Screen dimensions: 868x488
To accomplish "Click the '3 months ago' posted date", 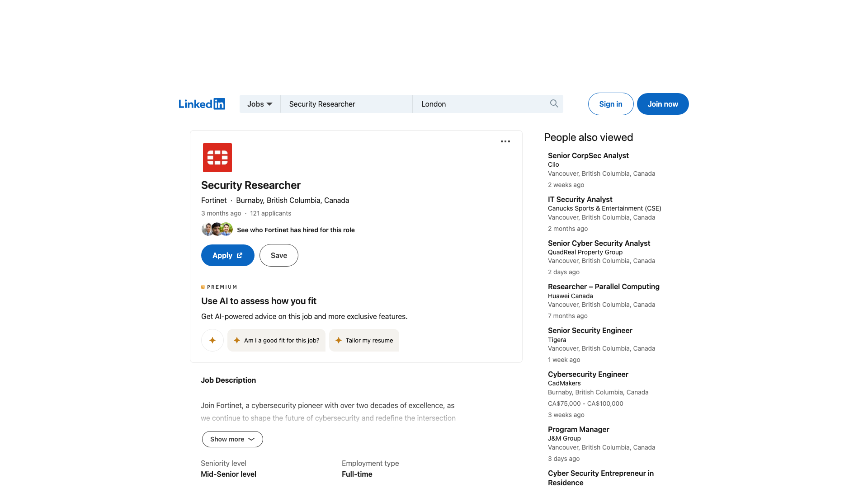I will [221, 213].
